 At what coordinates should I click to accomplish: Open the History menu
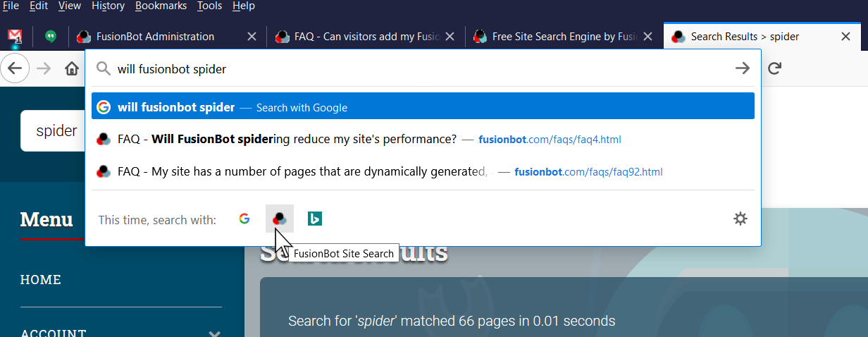click(x=108, y=6)
